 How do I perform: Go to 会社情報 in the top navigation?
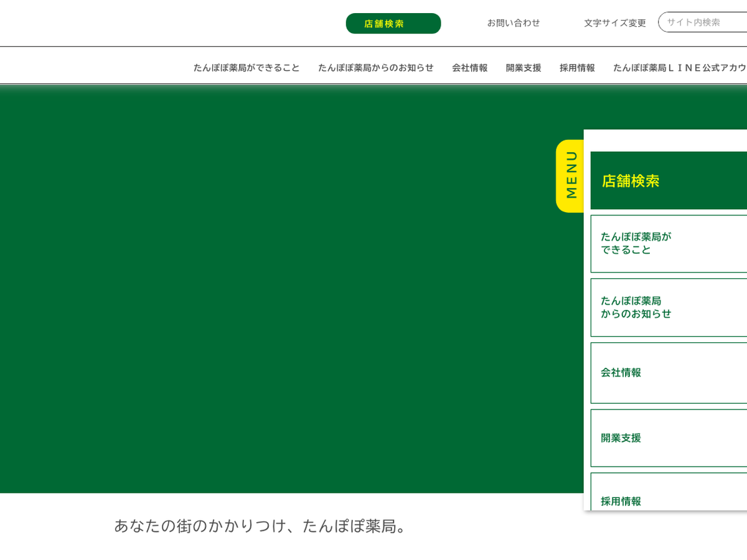point(469,68)
